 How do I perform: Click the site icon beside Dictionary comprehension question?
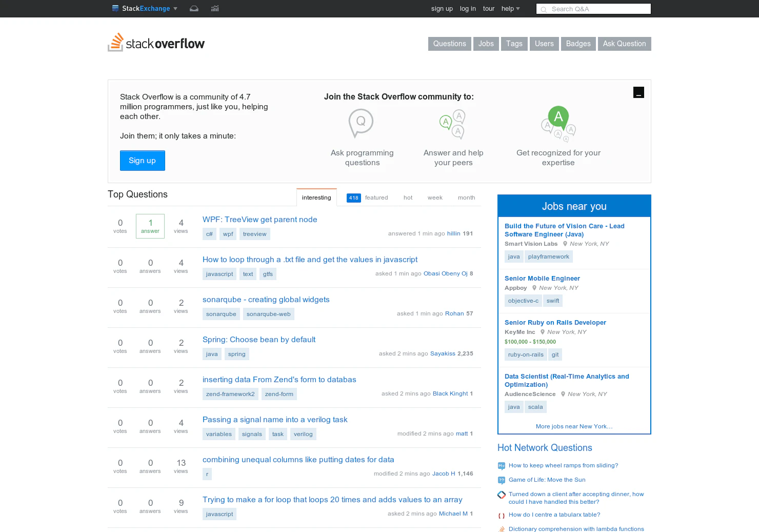502,529
